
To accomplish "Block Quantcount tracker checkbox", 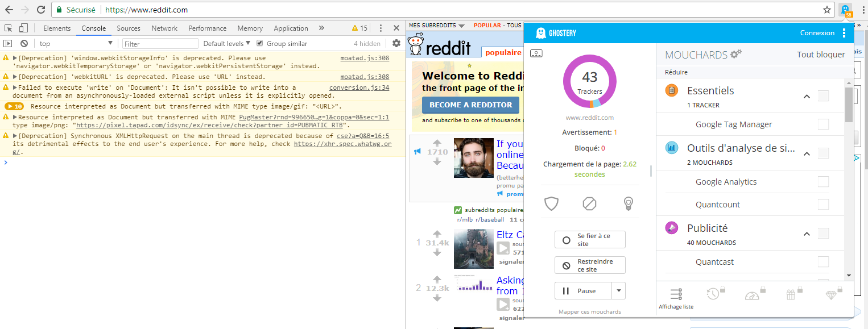I will coord(823,205).
